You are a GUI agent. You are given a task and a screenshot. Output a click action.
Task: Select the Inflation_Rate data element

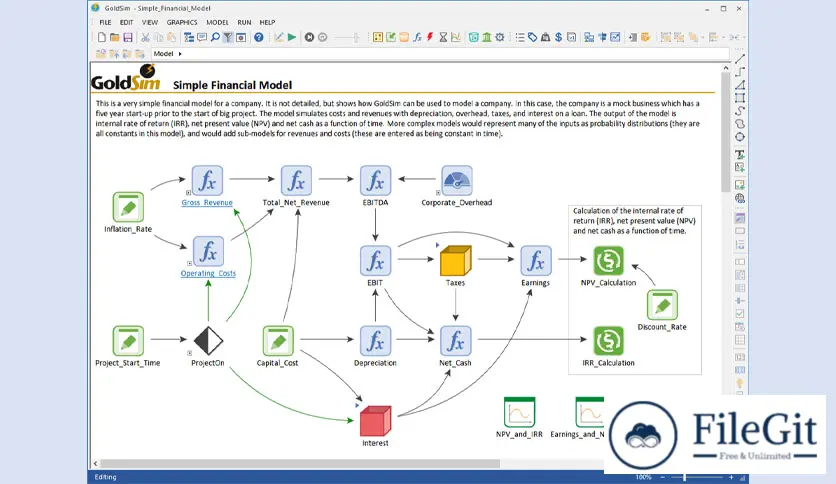coord(128,207)
